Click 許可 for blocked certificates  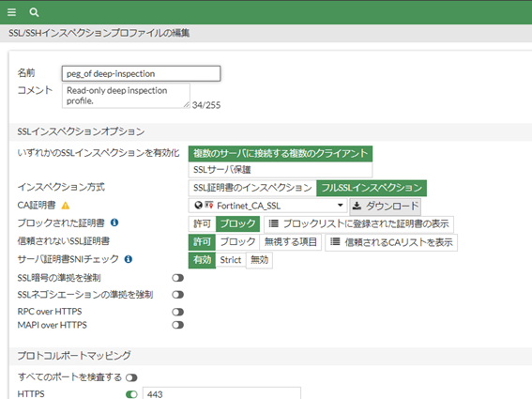(x=203, y=223)
